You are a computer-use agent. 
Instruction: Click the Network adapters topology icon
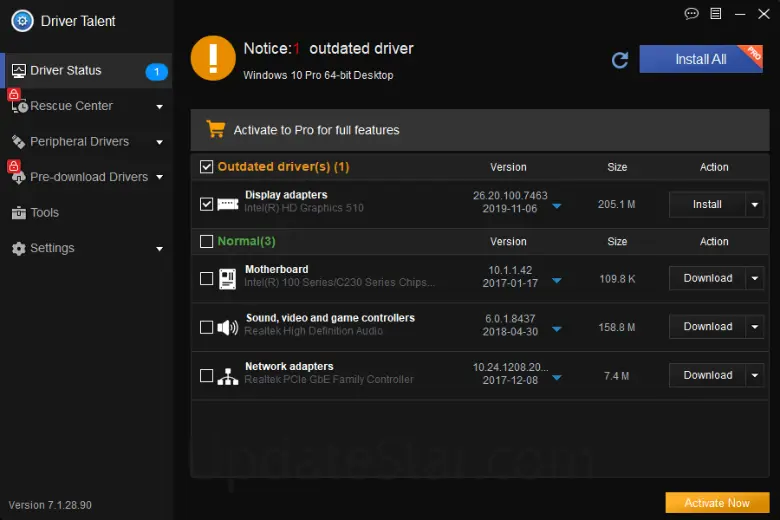[x=228, y=377]
